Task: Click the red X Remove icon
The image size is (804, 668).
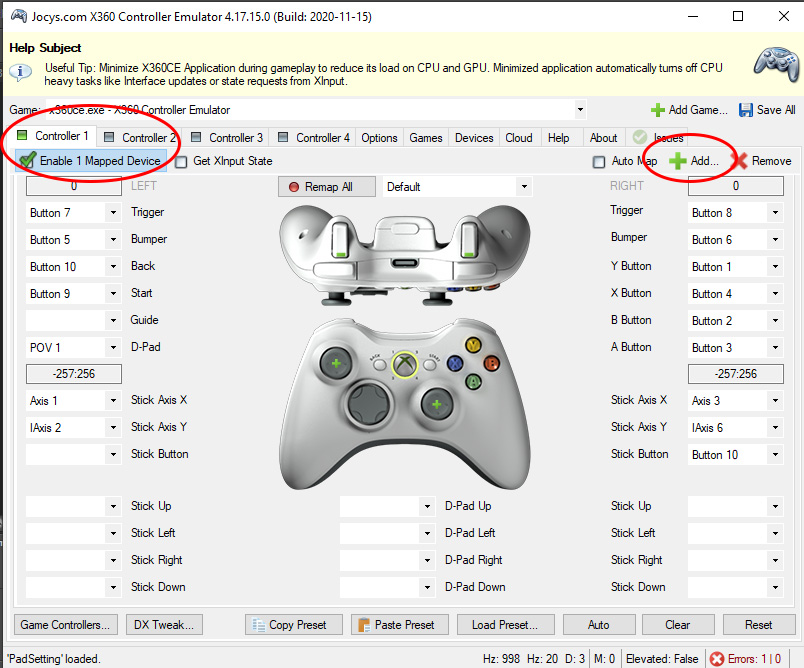Action: coord(740,161)
